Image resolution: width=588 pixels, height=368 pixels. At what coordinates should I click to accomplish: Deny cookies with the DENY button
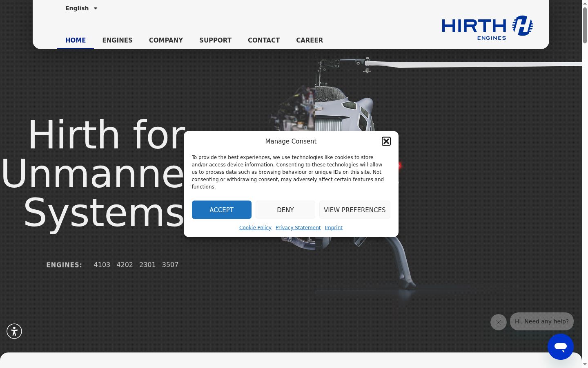(x=285, y=210)
